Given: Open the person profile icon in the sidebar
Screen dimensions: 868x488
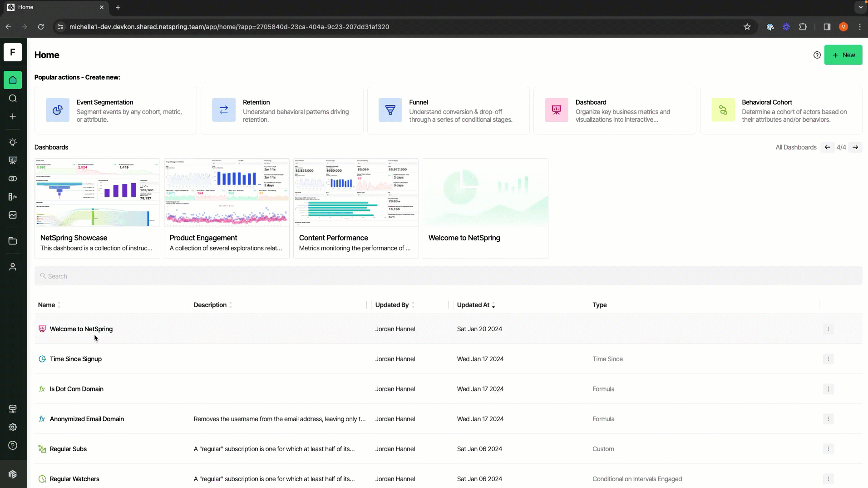Looking at the screenshot, I should coord(13,267).
